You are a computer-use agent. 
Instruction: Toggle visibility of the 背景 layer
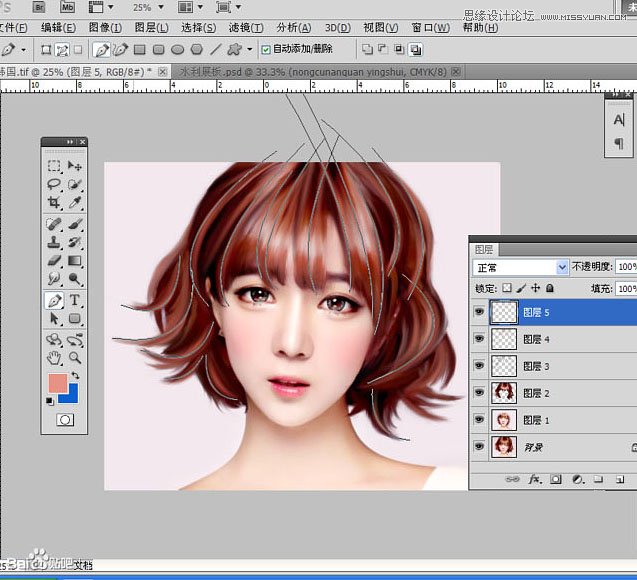[x=479, y=446]
